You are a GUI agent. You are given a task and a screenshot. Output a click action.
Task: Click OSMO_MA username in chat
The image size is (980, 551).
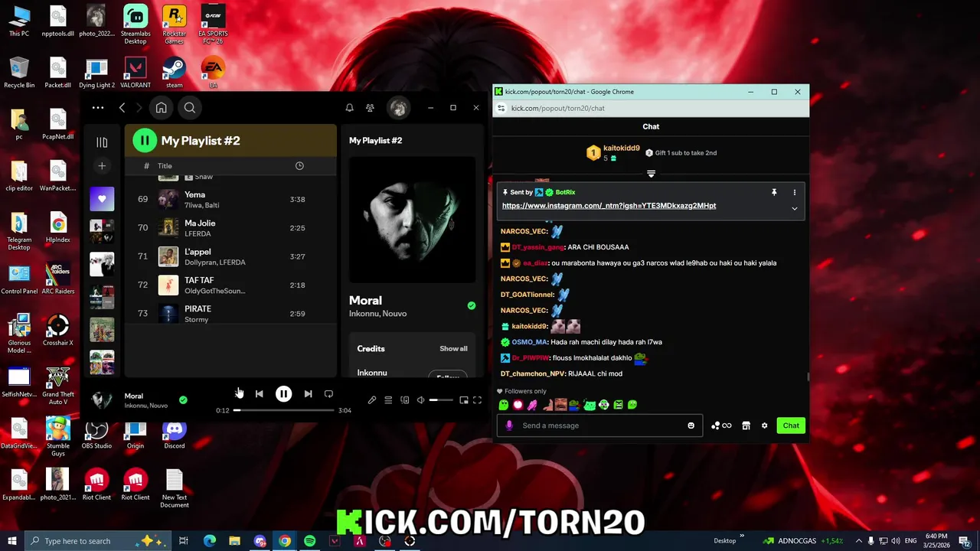529,342
